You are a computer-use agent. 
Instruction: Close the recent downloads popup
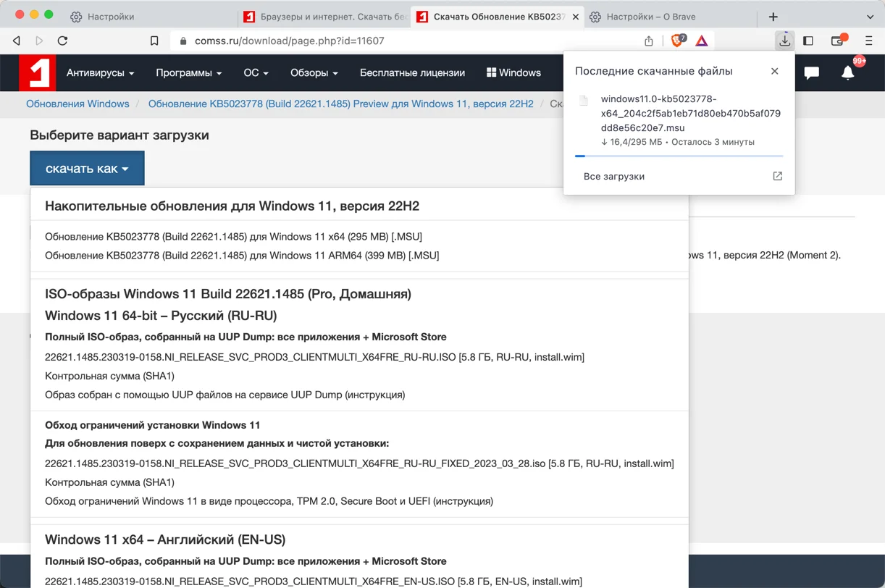tap(775, 71)
